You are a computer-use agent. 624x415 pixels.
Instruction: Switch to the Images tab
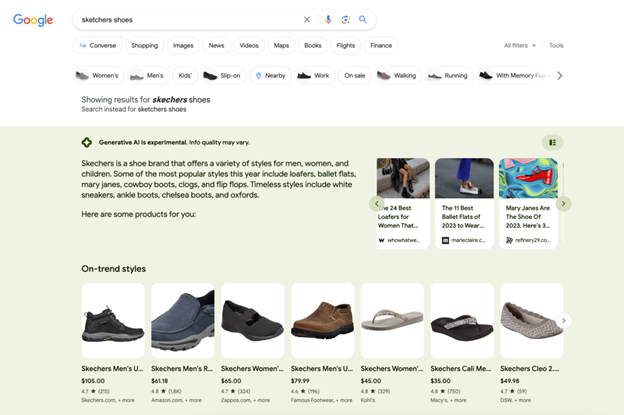(183, 45)
